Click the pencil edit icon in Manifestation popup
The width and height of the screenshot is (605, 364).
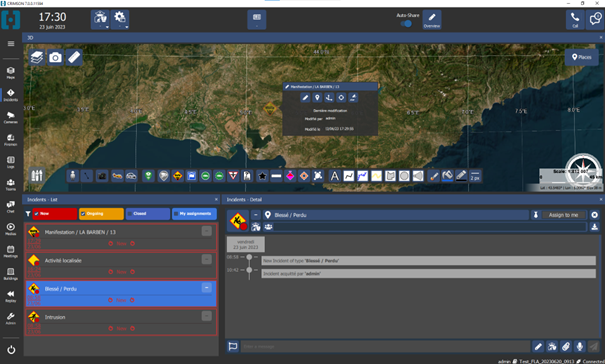pos(305,98)
